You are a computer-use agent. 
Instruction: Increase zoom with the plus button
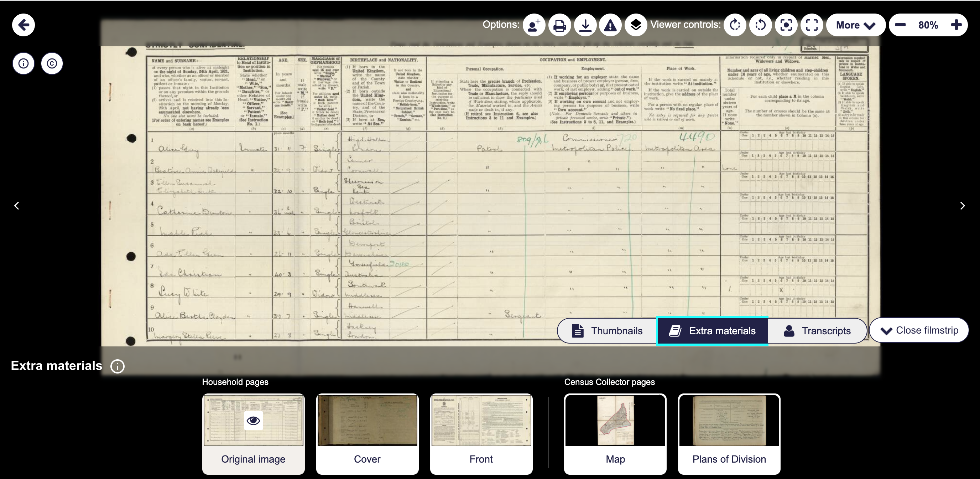(x=956, y=25)
